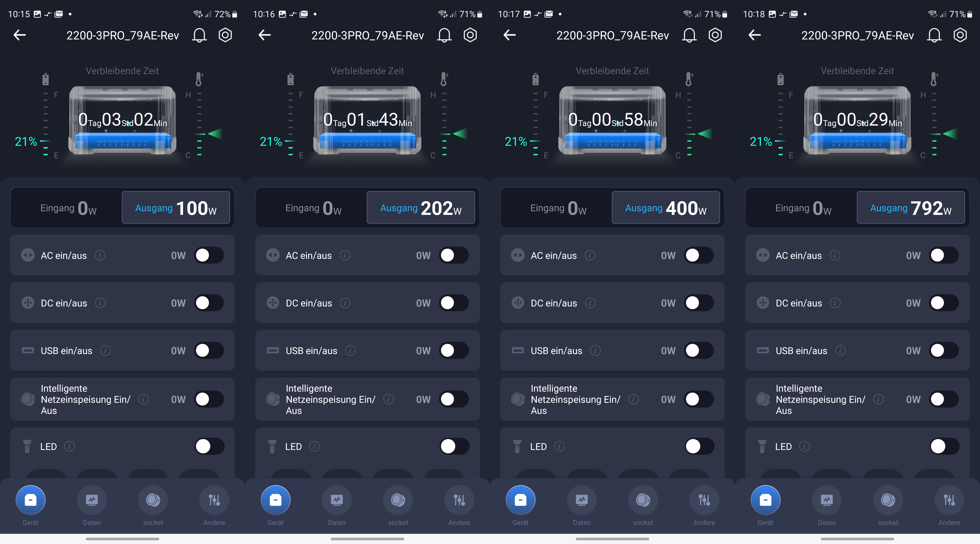Tap the Ausgang 100W panel
Screen dimensions: 980x544
click(x=176, y=208)
